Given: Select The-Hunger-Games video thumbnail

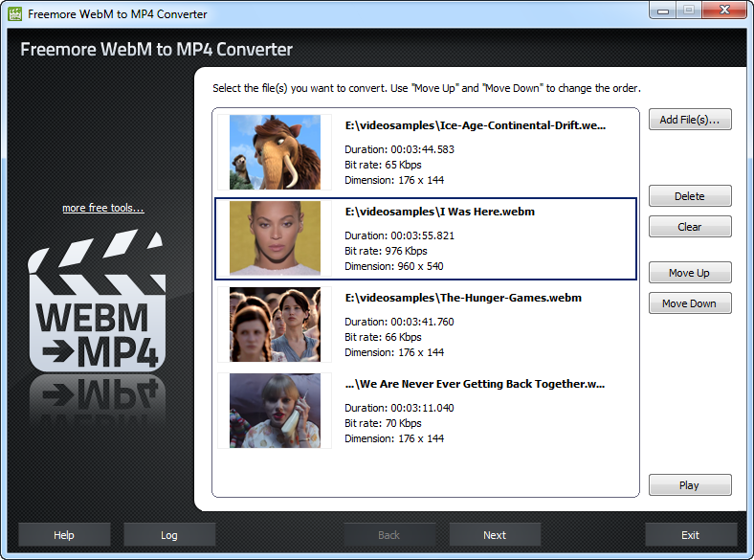Looking at the screenshot, I should click(x=275, y=325).
